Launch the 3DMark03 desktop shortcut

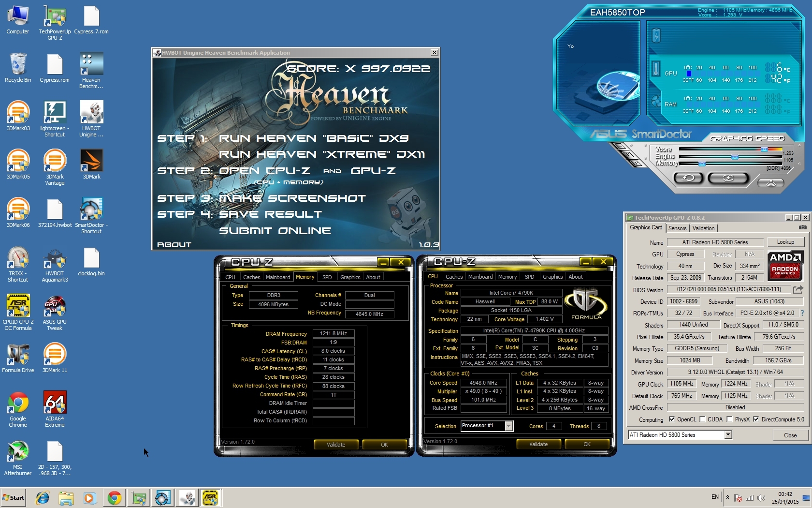tap(18, 116)
